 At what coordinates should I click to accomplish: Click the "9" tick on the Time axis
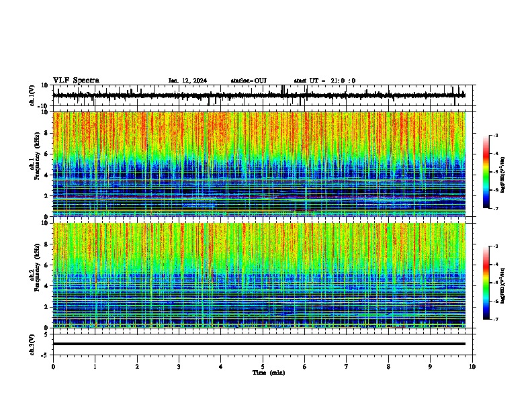point(430,367)
